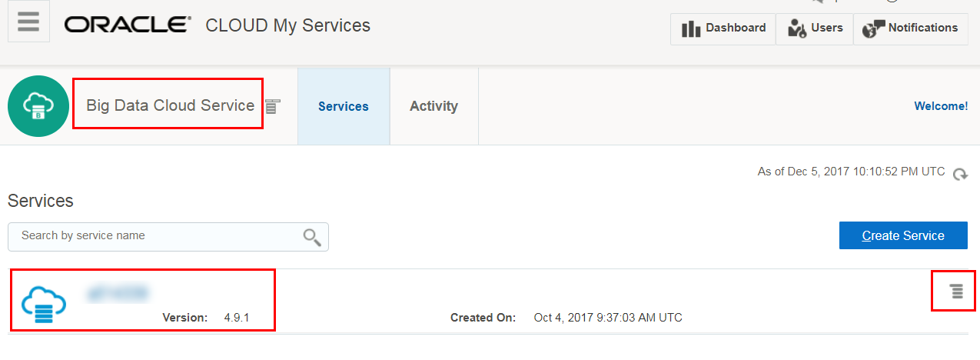
Task: Click the CLOUD My Services header title
Action: 287,25
